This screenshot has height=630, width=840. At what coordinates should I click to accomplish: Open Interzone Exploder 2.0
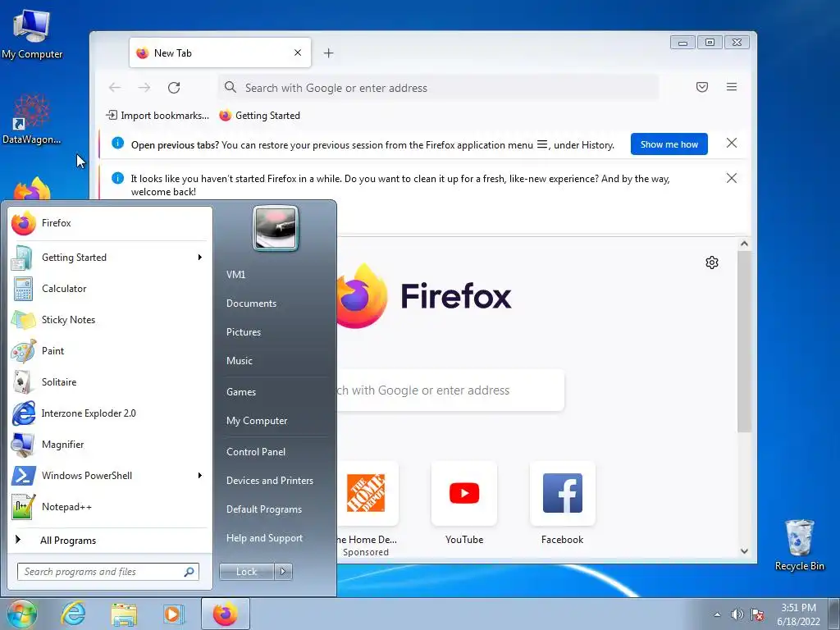coord(110,413)
